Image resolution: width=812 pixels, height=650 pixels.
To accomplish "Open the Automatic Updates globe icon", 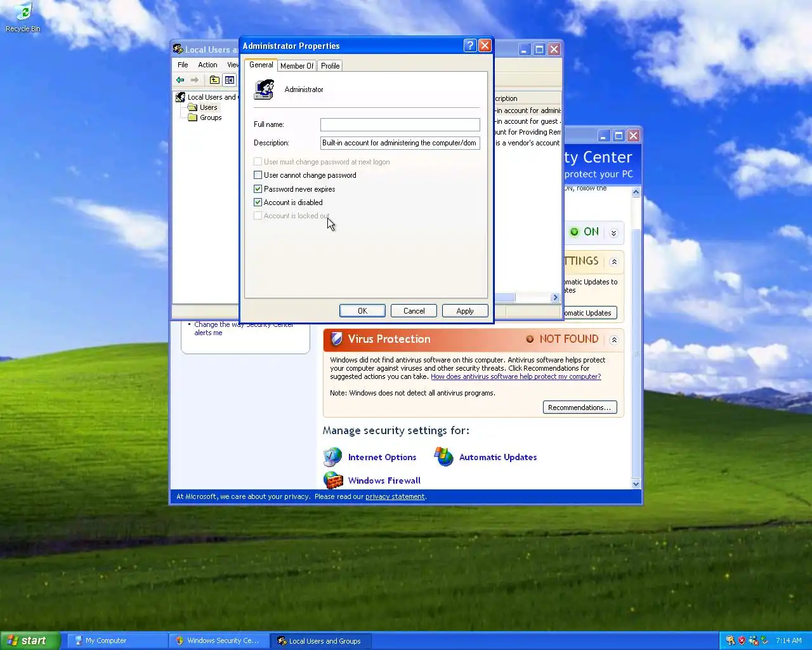I will click(443, 456).
